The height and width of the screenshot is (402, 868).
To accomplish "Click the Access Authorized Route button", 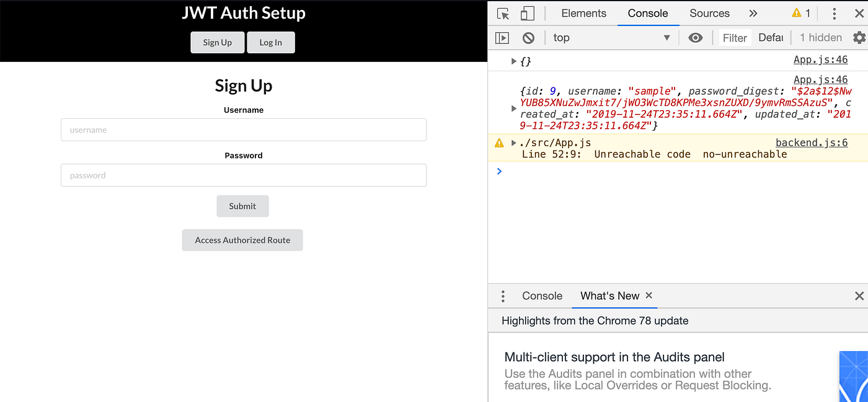I will 242,240.
